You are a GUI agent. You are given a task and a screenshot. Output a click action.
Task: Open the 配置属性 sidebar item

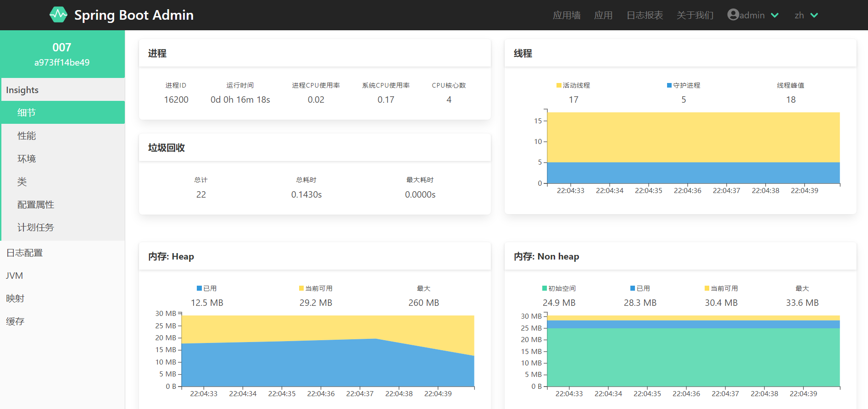click(x=62, y=204)
